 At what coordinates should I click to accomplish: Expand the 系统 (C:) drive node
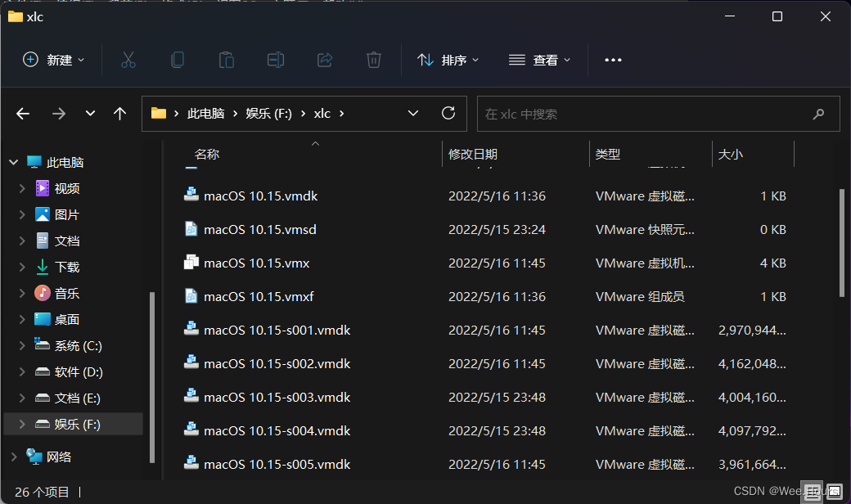(x=22, y=345)
